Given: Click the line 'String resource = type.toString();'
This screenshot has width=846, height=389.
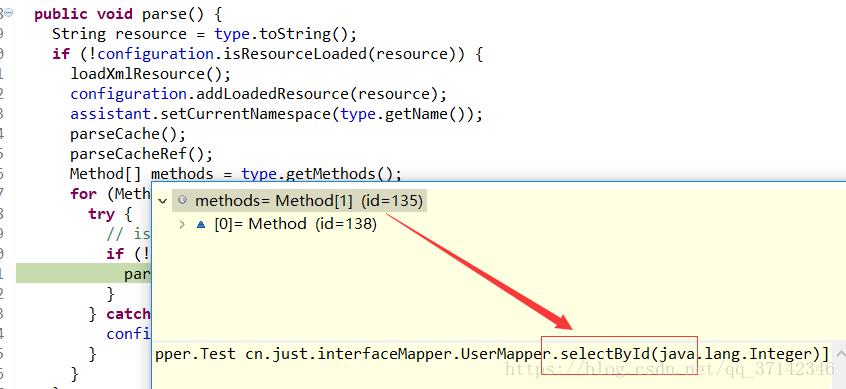Looking at the screenshot, I should point(204,34).
